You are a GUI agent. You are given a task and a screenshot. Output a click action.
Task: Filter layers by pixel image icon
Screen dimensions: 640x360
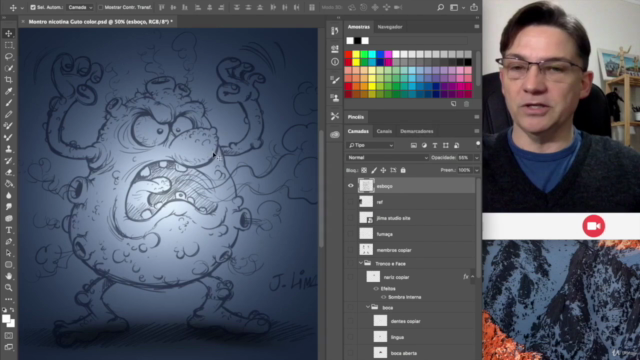pos(413,145)
